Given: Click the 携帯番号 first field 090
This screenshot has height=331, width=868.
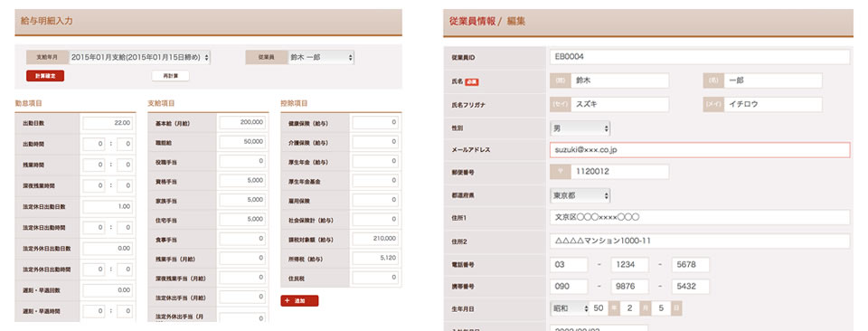Looking at the screenshot, I should click(x=569, y=286).
